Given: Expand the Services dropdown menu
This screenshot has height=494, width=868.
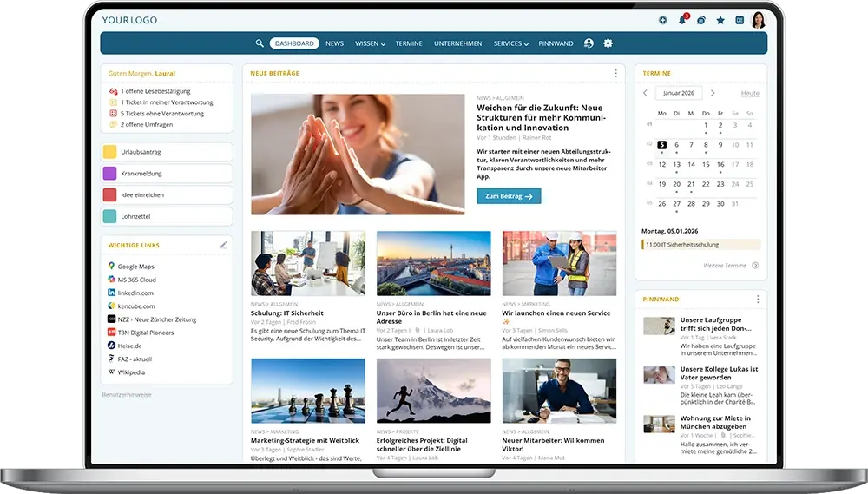Looking at the screenshot, I should point(510,43).
